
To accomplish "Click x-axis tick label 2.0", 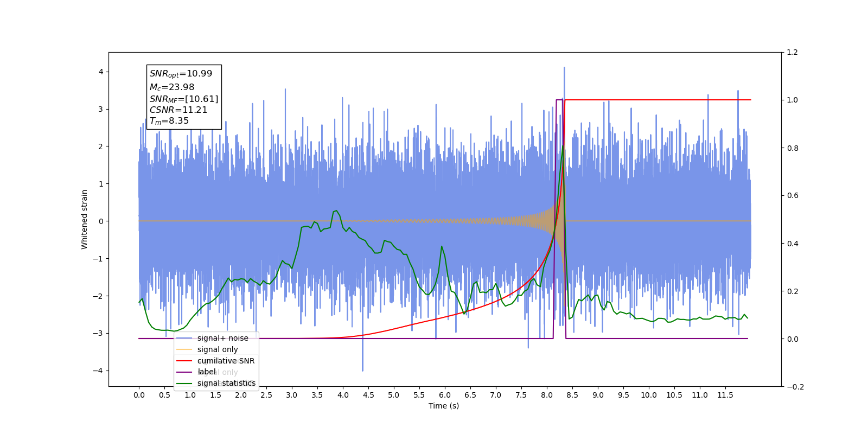I will point(241,395).
